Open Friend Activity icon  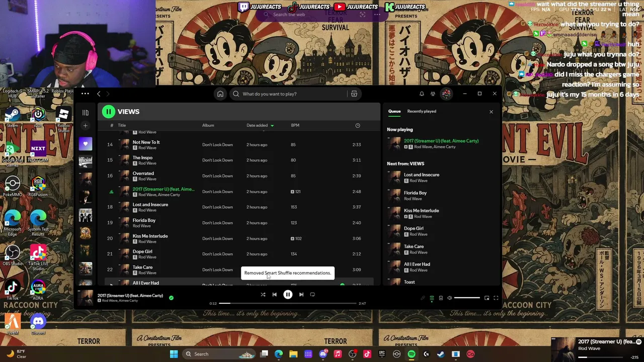click(x=433, y=94)
